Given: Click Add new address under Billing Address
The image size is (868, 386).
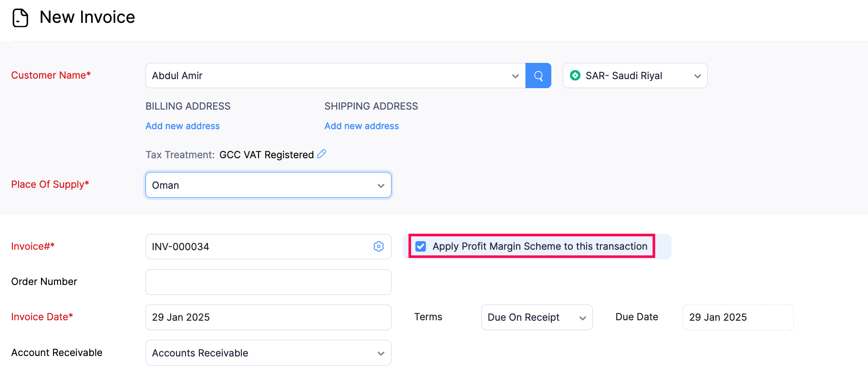Looking at the screenshot, I should pos(183,126).
